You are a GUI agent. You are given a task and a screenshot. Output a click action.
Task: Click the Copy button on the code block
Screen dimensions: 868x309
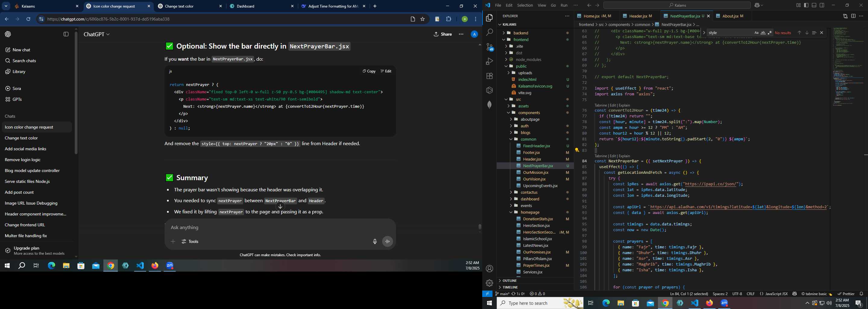click(369, 71)
